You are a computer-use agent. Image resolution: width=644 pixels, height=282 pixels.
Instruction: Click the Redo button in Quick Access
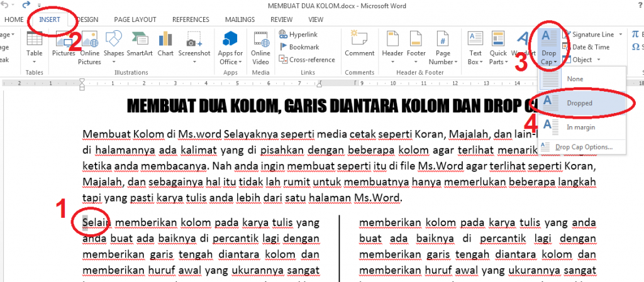click(26, 5)
